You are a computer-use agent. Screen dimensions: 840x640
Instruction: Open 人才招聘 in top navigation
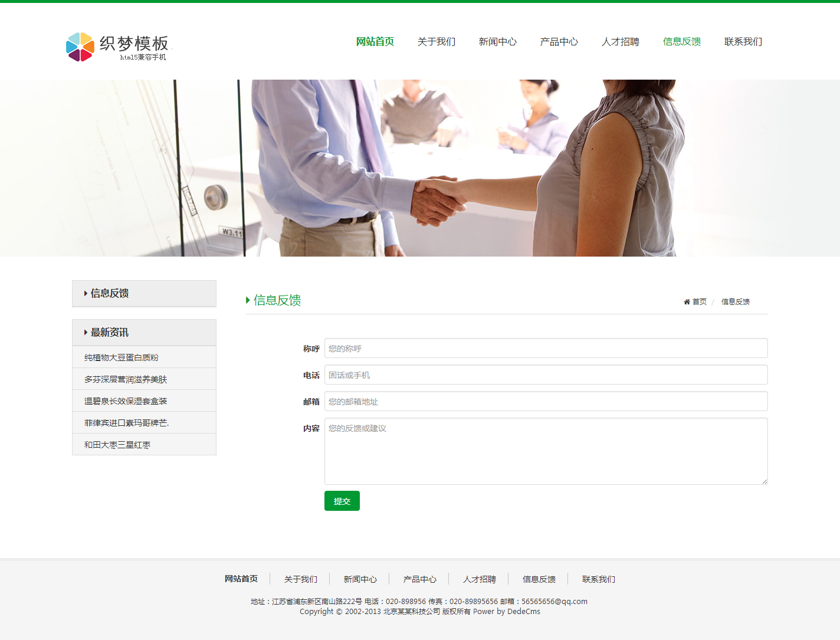[620, 42]
